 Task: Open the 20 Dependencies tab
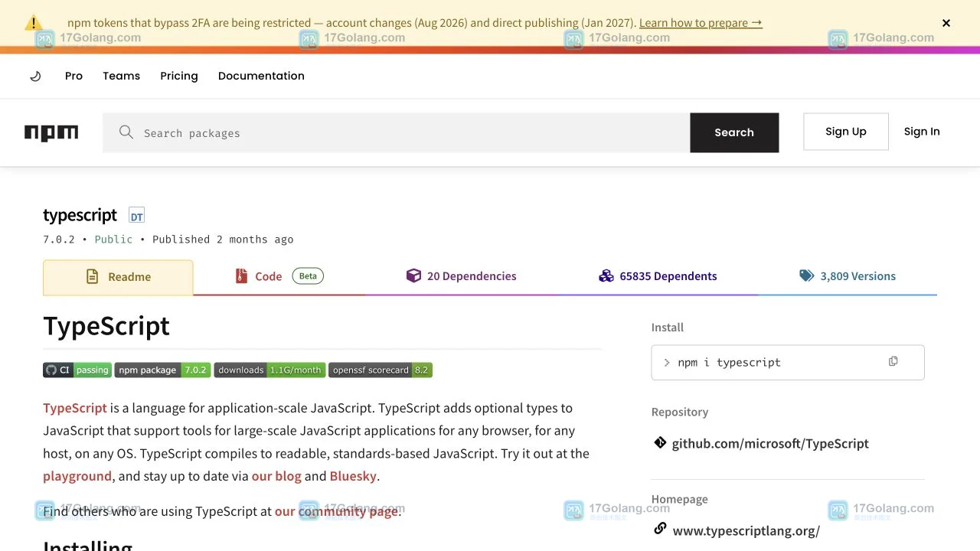click(462, 276)
